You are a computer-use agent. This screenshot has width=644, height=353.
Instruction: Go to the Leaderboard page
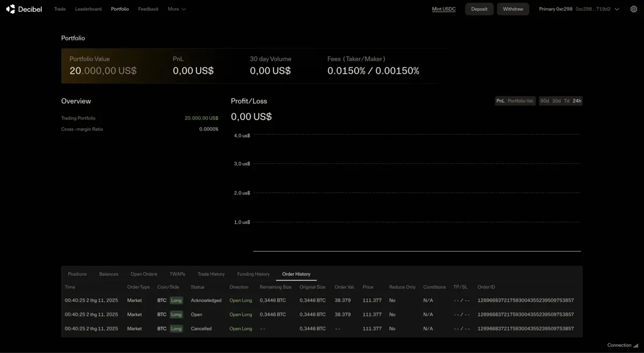tap(88, 9)
